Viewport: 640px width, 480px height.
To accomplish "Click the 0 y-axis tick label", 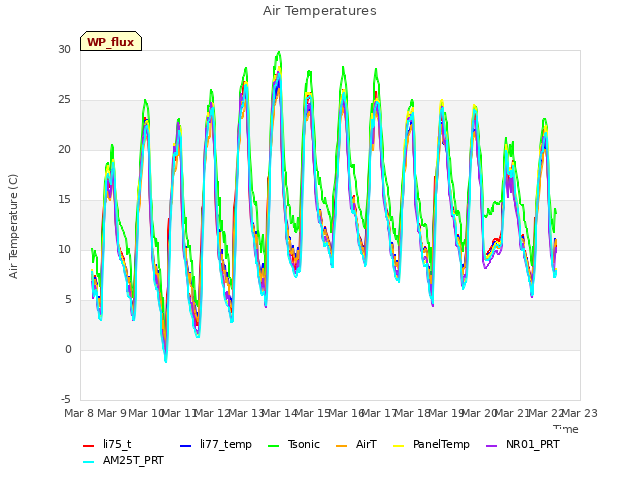I will click(x=68, y=349).
